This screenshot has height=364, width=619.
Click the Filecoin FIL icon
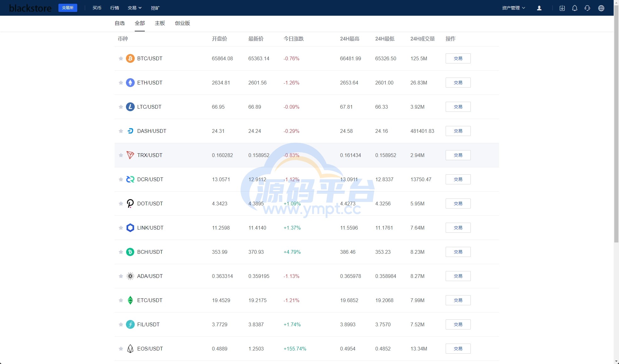pyautogui.click(x=130, y=324)
